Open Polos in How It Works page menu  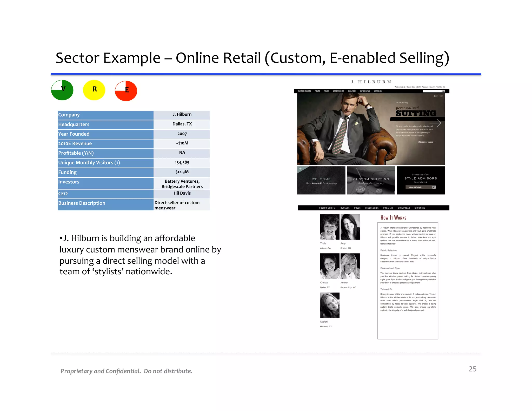pos(357,208)
